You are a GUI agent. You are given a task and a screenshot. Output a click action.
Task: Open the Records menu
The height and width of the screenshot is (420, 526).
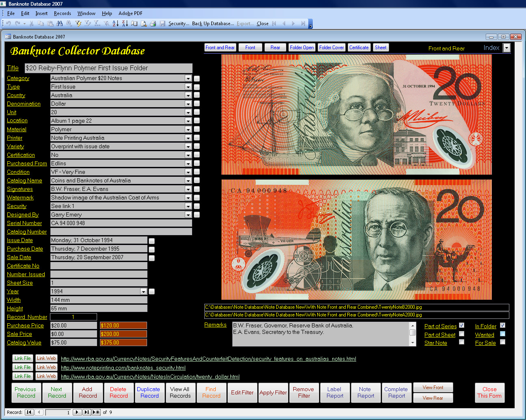pos(63,13)
